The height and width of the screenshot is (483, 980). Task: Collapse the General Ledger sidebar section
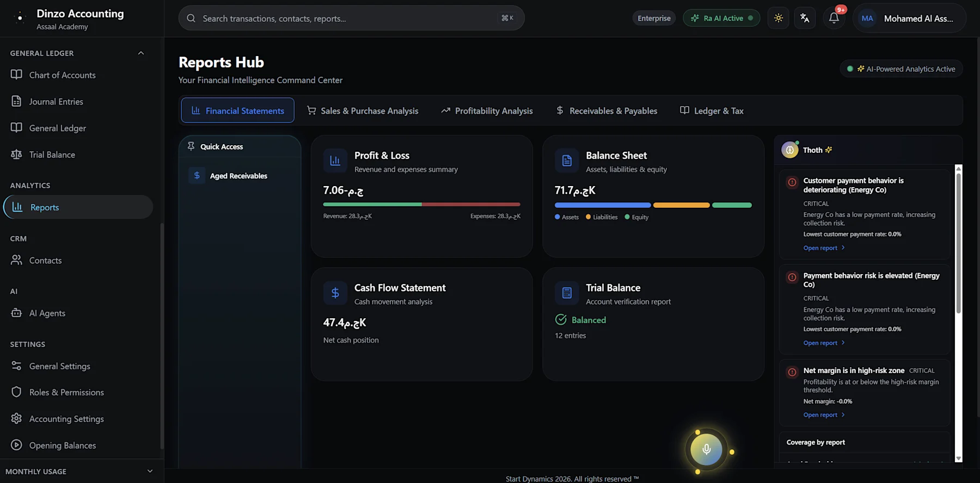[141, 53]
